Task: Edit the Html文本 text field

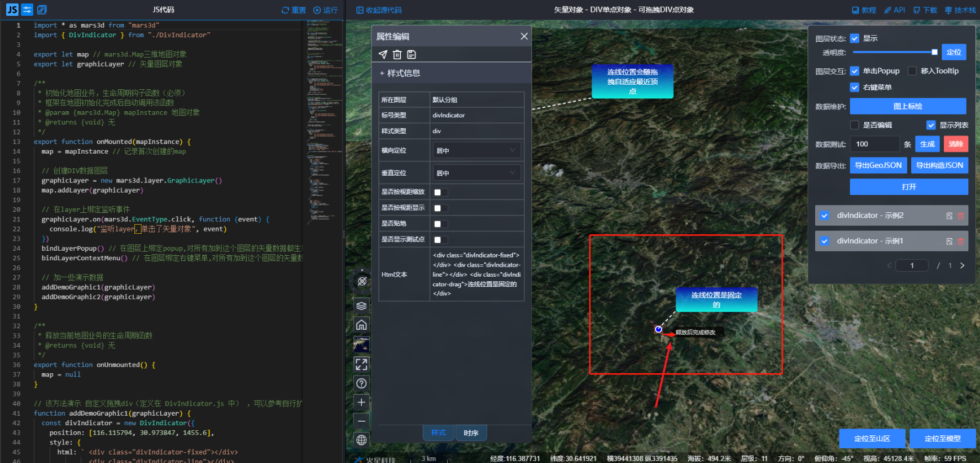Action: click(477, 274)
